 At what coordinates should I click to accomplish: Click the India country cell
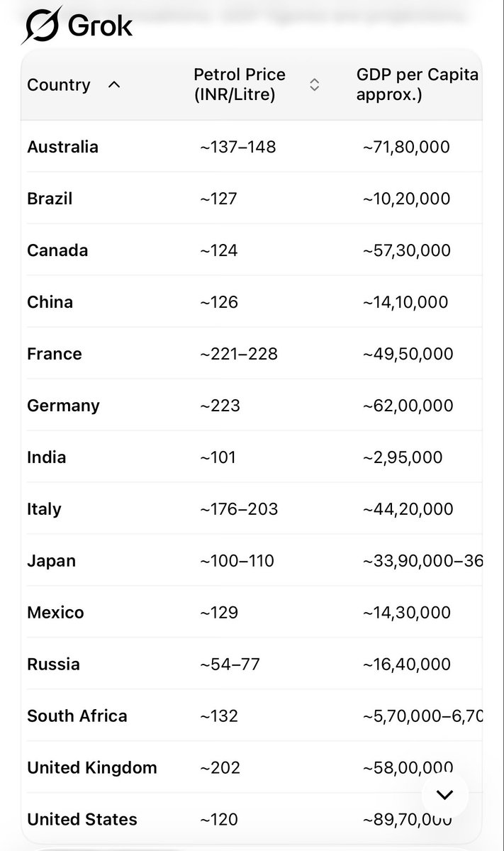[x=47, y=457]
